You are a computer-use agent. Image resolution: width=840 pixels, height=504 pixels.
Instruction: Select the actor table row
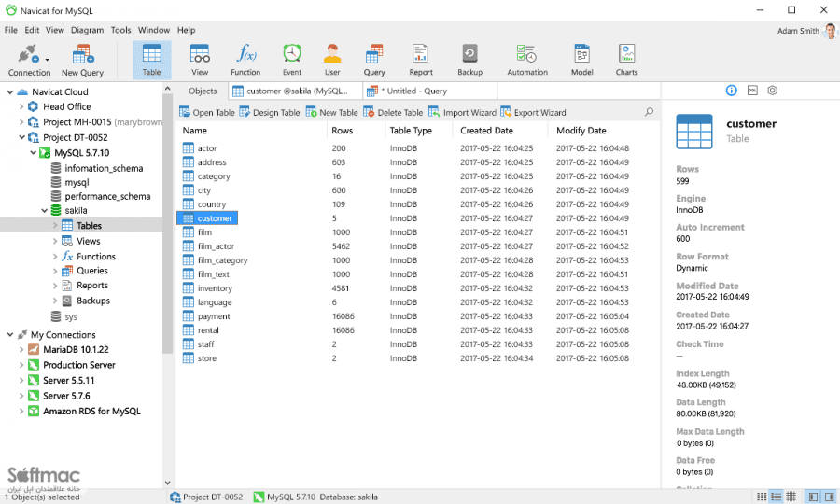tap(415, 148)
